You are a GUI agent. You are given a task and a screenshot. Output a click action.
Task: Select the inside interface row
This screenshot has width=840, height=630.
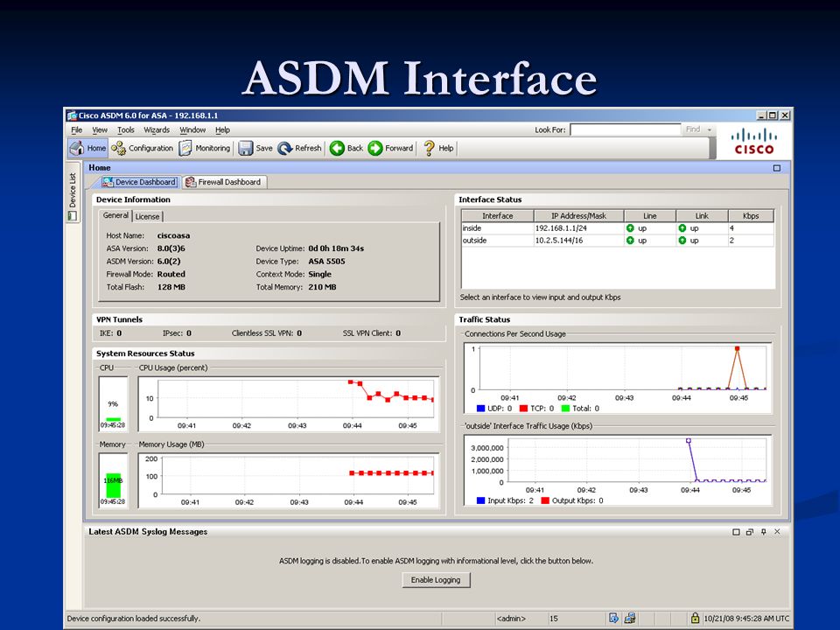(618, 228)
